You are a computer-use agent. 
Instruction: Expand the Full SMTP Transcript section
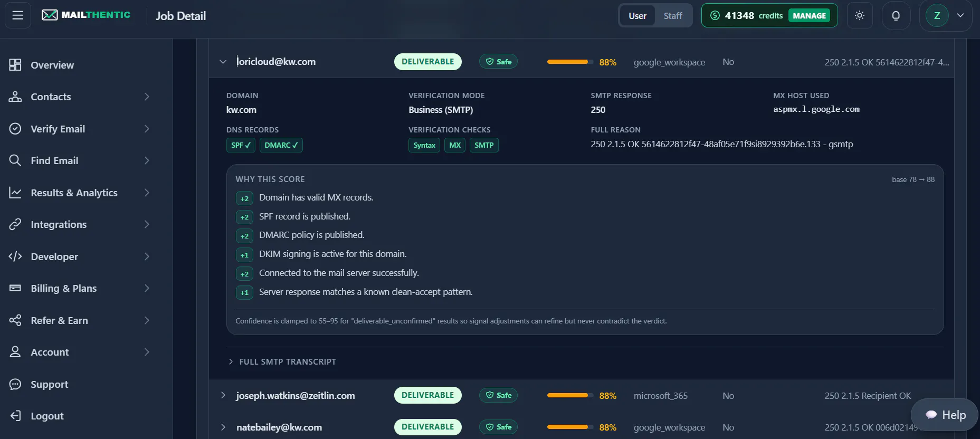(x=282, y=361)
